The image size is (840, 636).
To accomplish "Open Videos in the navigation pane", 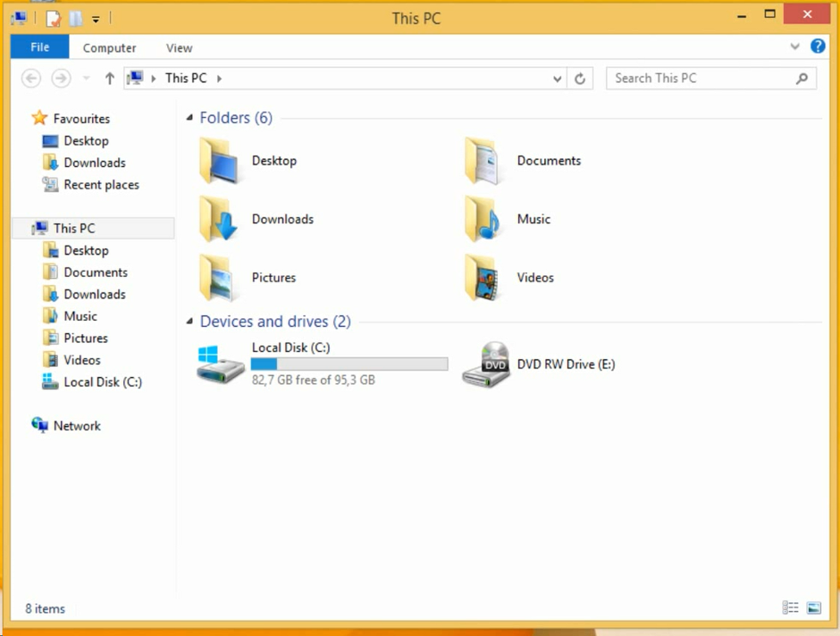I will click(x=71, y=360).
